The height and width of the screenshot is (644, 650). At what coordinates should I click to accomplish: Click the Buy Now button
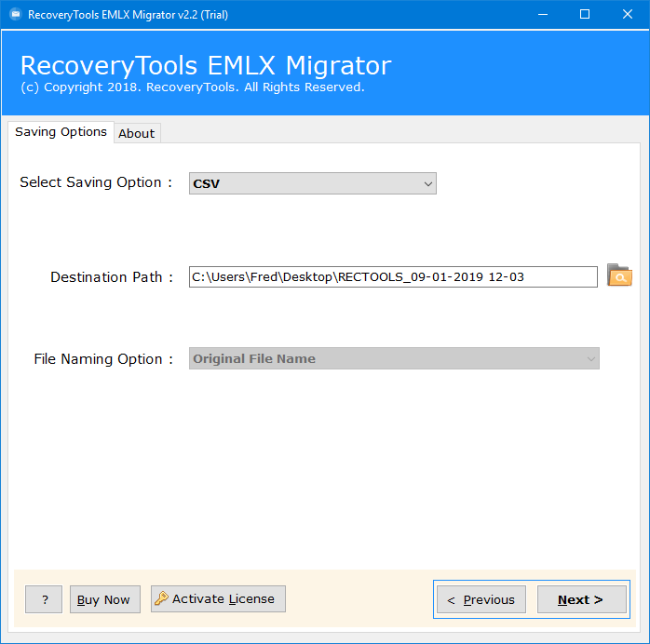[x=105, y=599]
